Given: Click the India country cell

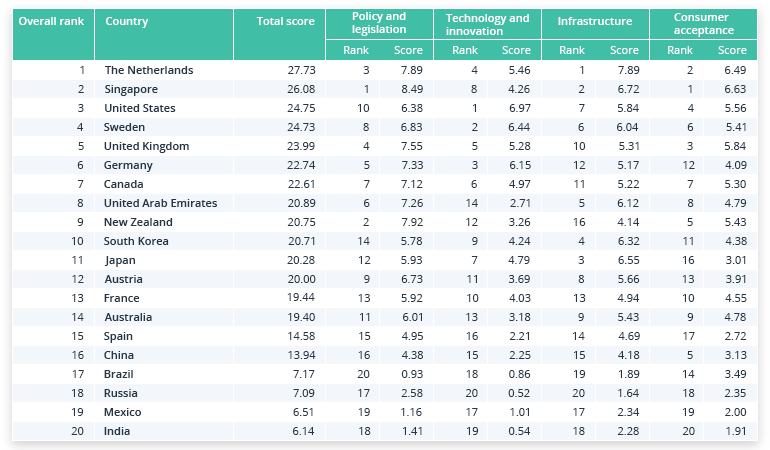Looking at the screenshot, I should 118,431.
